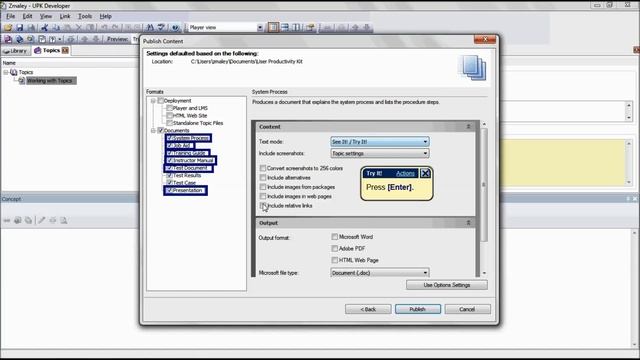Click the blue Help toolbar icon
Image resolution: width=640 pixels, height=360 pixels.
coord(176,27)
